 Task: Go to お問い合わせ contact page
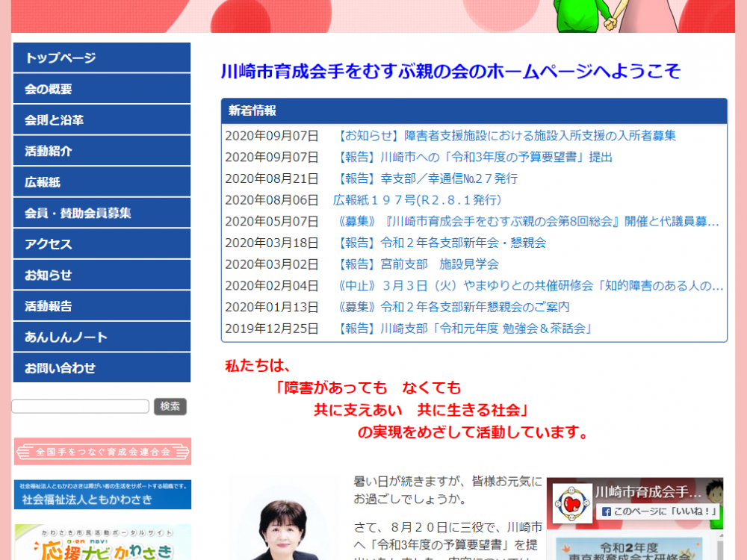[102, 368]
